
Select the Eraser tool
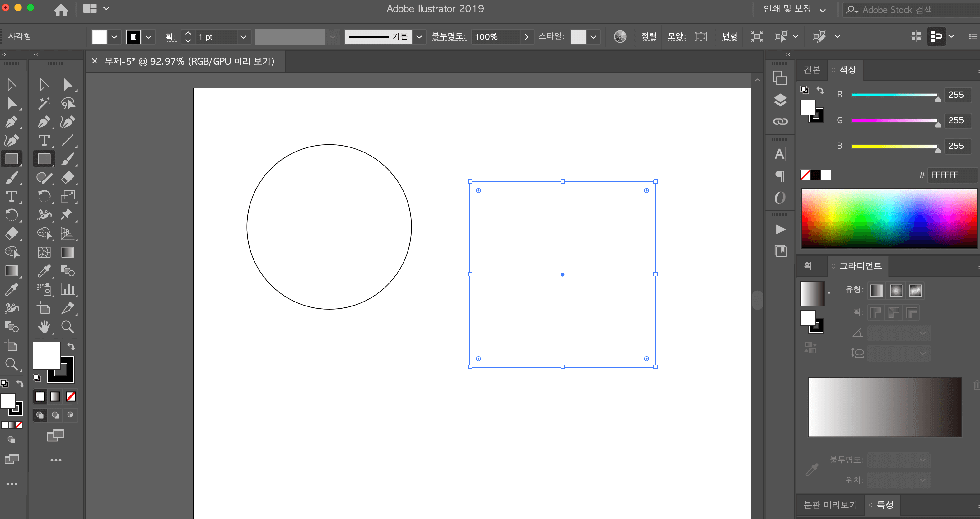(x=68, y=178)
